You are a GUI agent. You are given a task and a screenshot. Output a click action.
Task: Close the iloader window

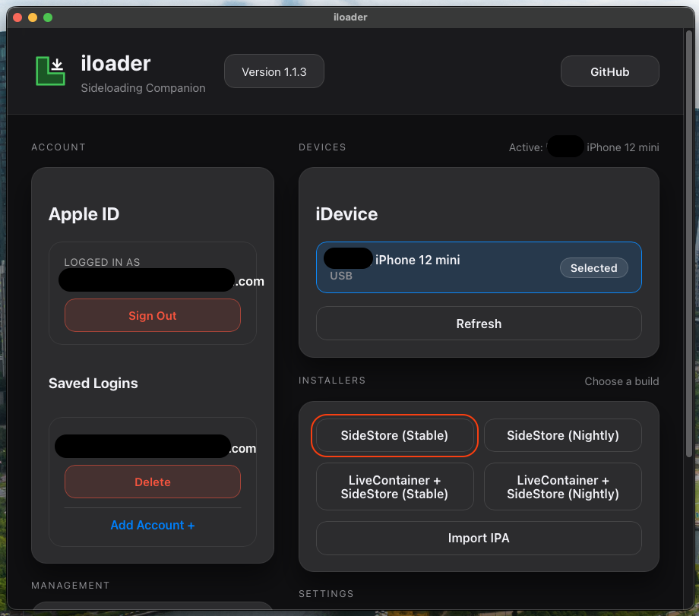point(17,17)
